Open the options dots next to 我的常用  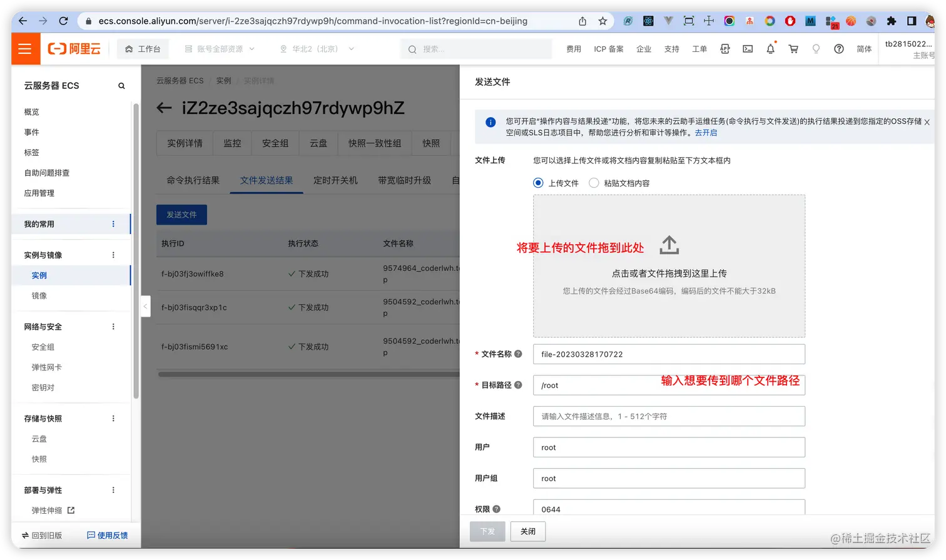[113, 224]
